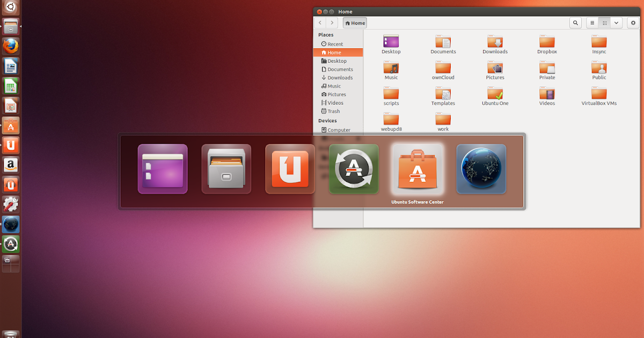Switch to list view in the file manager
Image resolution: width=644 pixels, height=338 pixels.
[x=592, y=23]
